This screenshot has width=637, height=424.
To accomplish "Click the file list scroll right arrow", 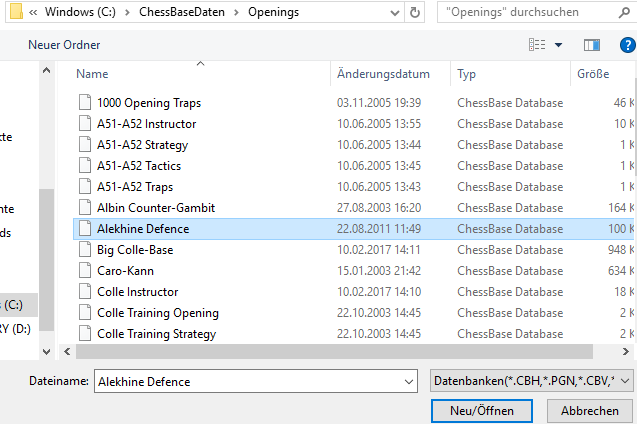I will (626, 352).
